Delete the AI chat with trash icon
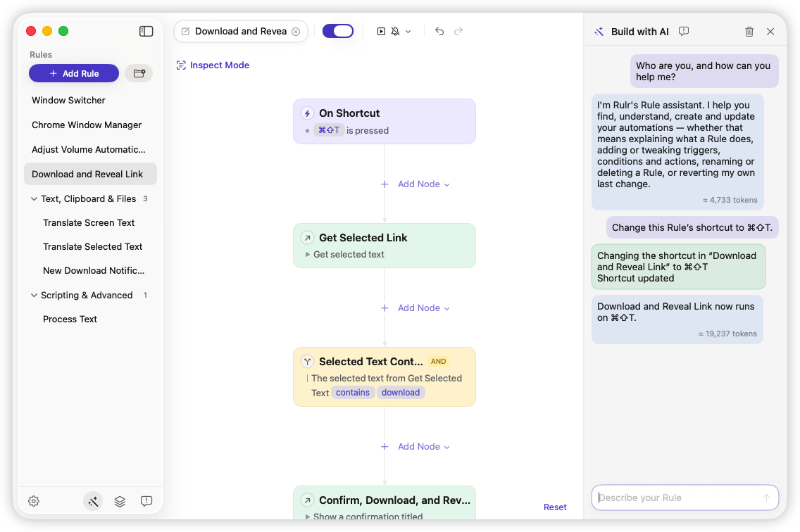The height and width of the screenshot is (532, 800). coord(749,32)
